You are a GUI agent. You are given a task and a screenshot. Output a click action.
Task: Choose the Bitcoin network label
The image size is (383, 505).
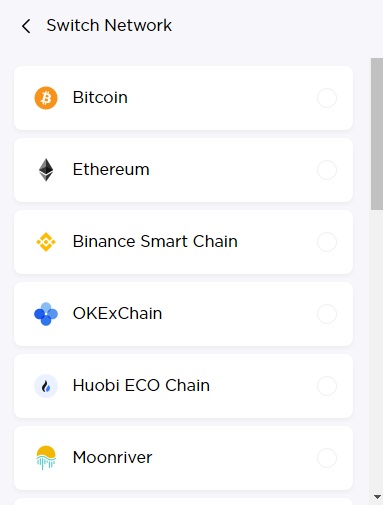point(100,98)
